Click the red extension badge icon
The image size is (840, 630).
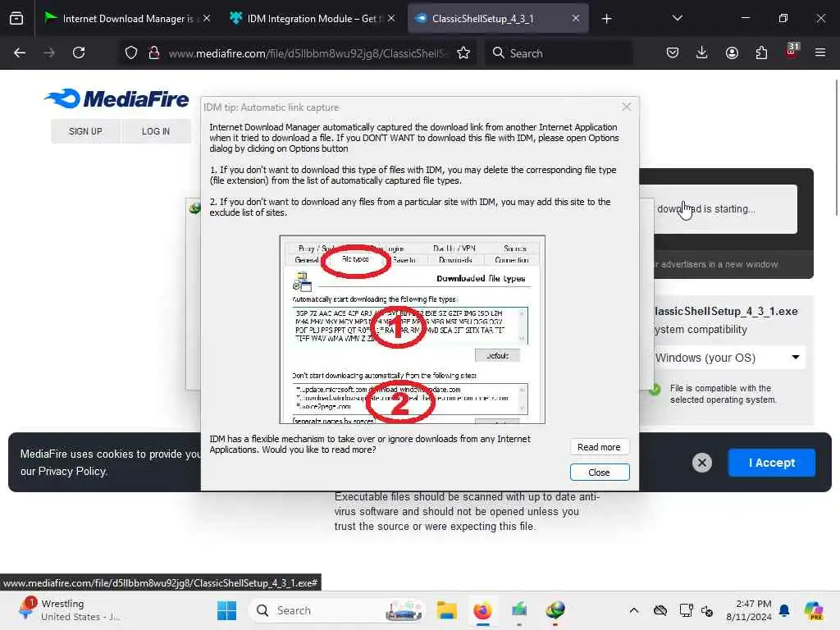(x=792, y=52)
